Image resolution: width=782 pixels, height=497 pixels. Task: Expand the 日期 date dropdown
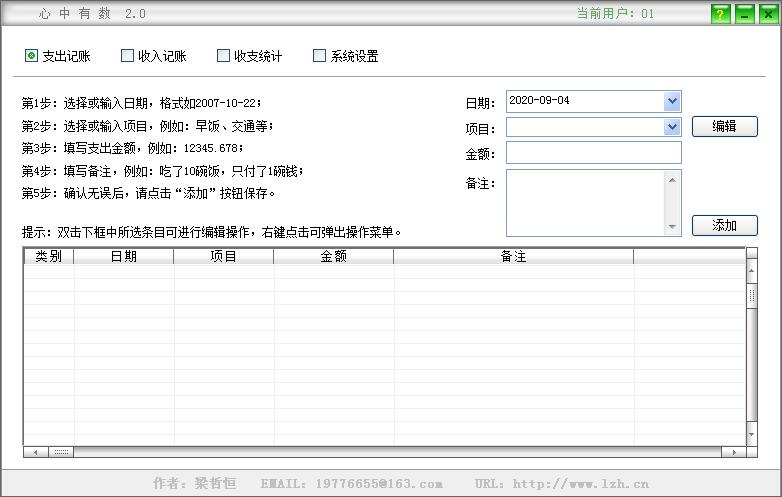tap(672, 101)
